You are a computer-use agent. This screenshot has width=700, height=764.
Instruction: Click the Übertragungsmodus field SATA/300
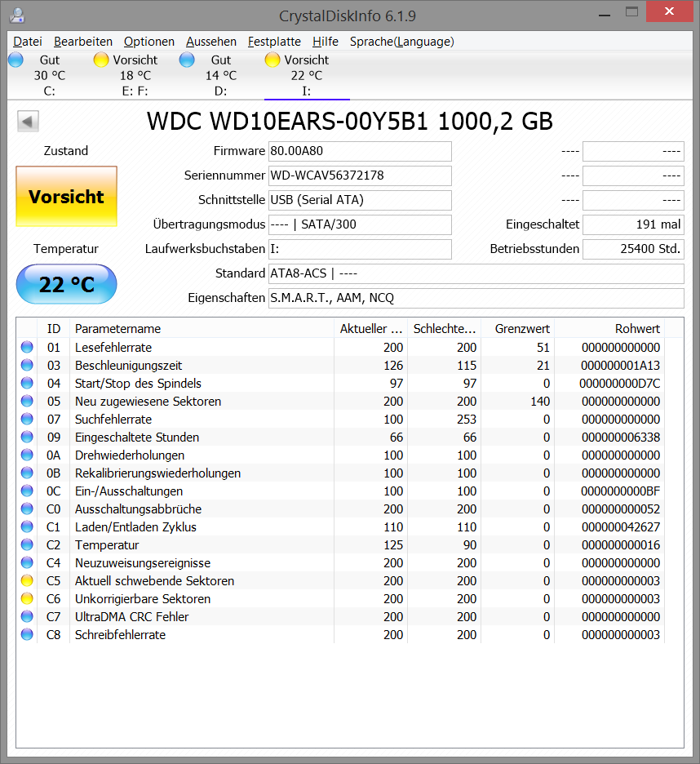coord(360,224)
